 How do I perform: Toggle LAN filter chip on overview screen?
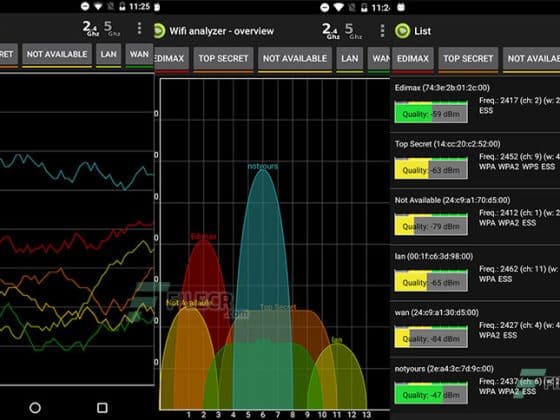pos(350,59)
